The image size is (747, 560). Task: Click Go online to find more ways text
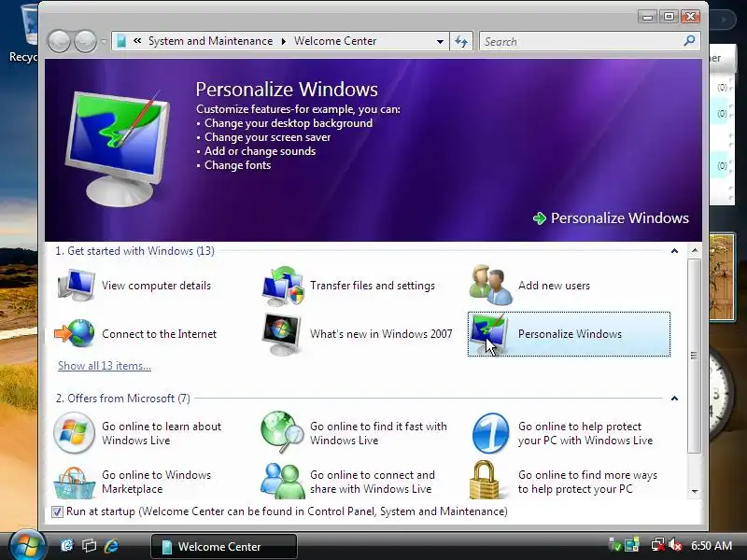(587, 482)
